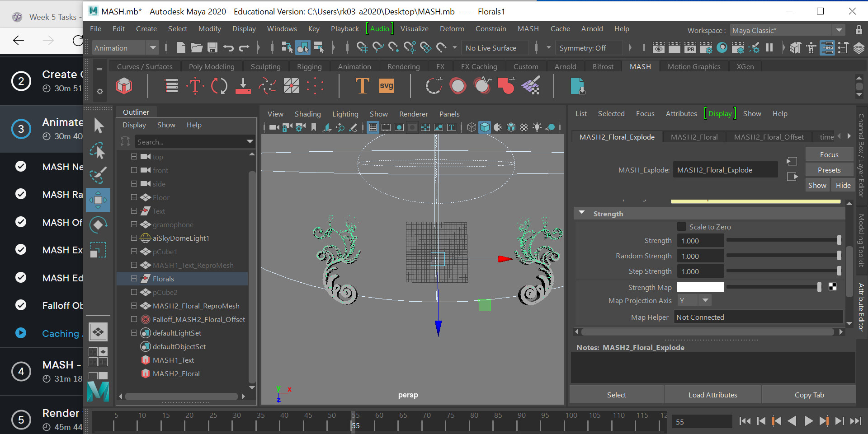The image size is (868, 434).
Task: Select the Move tool in toolbox
Action: pos(98,200)
